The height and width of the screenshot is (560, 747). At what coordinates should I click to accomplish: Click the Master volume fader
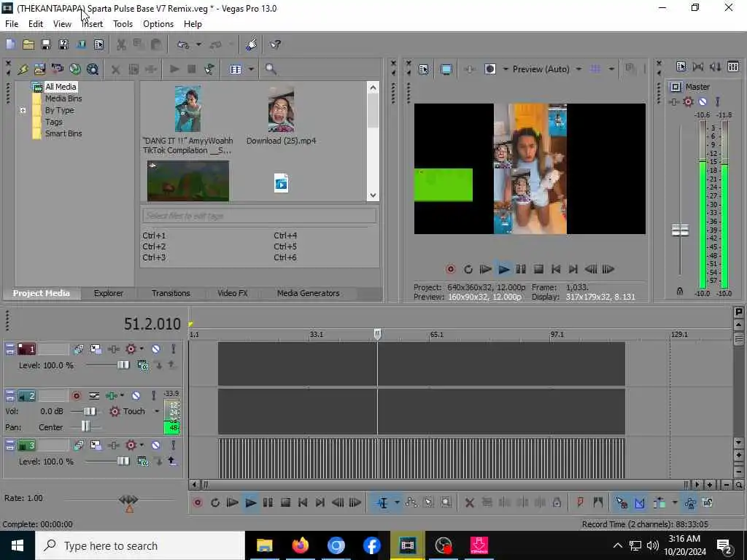click(680, 230)
